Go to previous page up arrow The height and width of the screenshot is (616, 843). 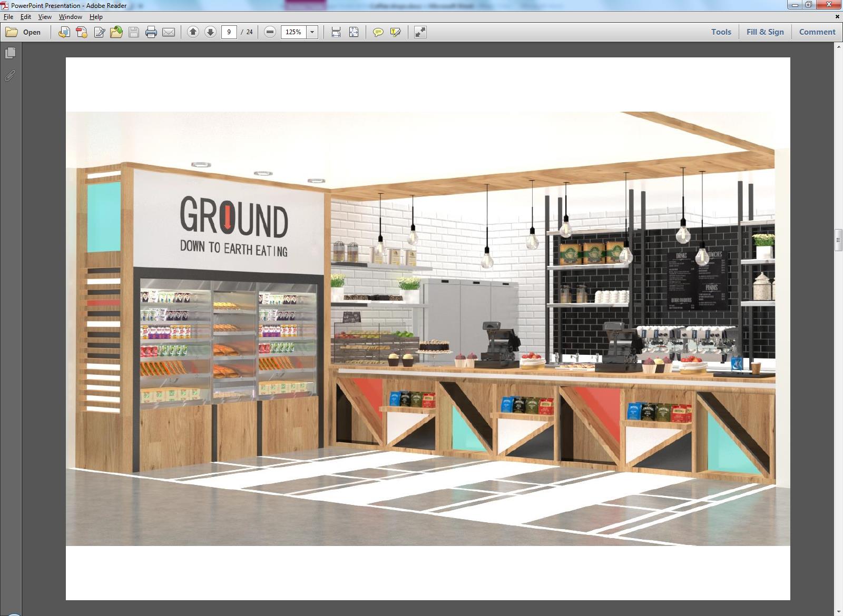pyautogui.click(x=193, y=32)
